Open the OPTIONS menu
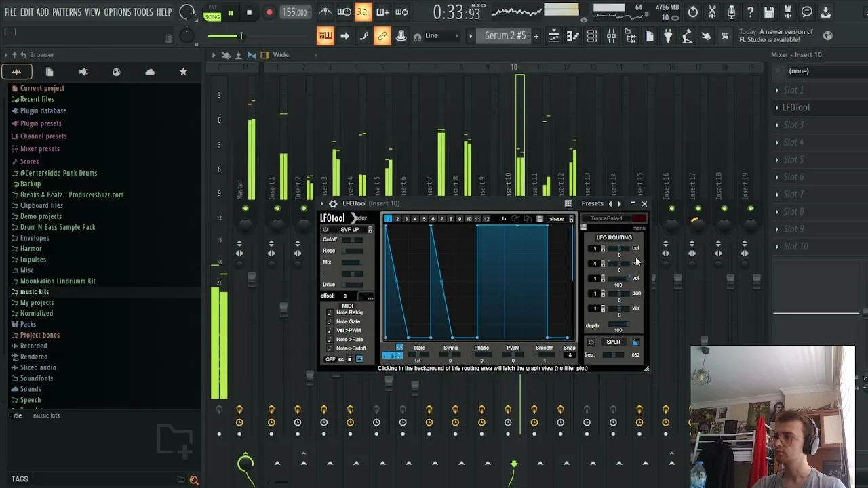 (x=117, y=12)
